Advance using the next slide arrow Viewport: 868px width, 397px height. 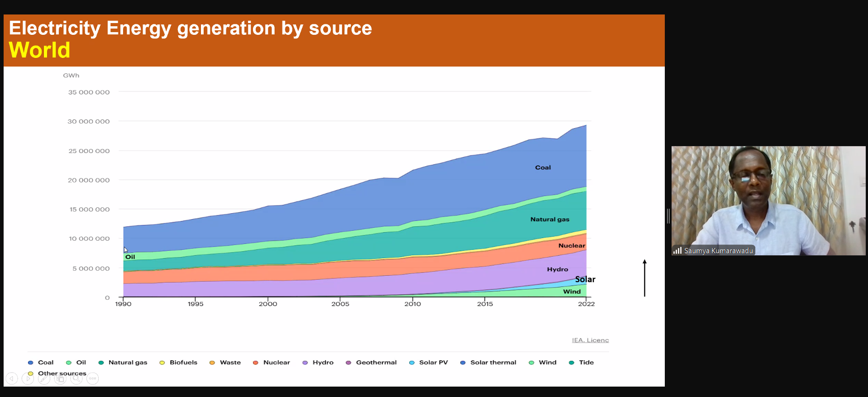tap(28, 378)
